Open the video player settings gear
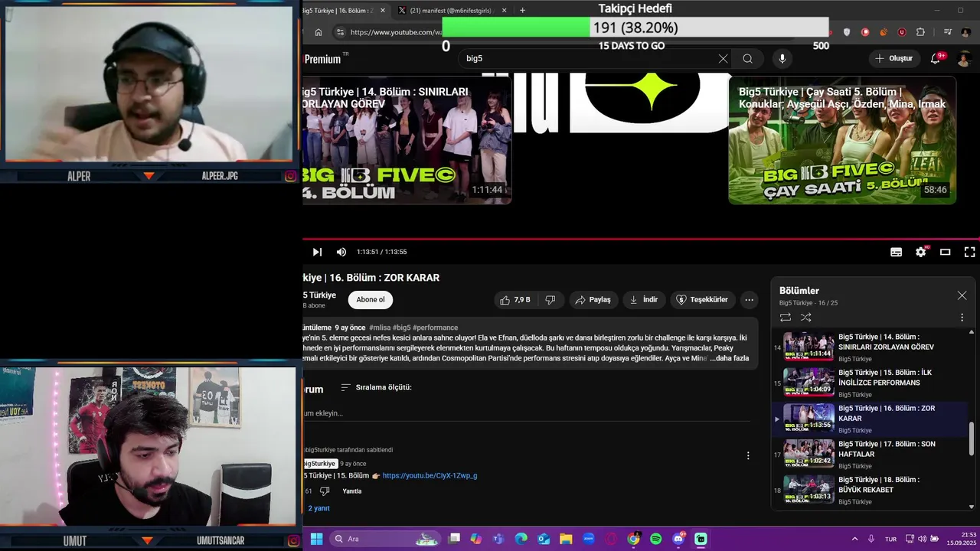 pos(920,252)
